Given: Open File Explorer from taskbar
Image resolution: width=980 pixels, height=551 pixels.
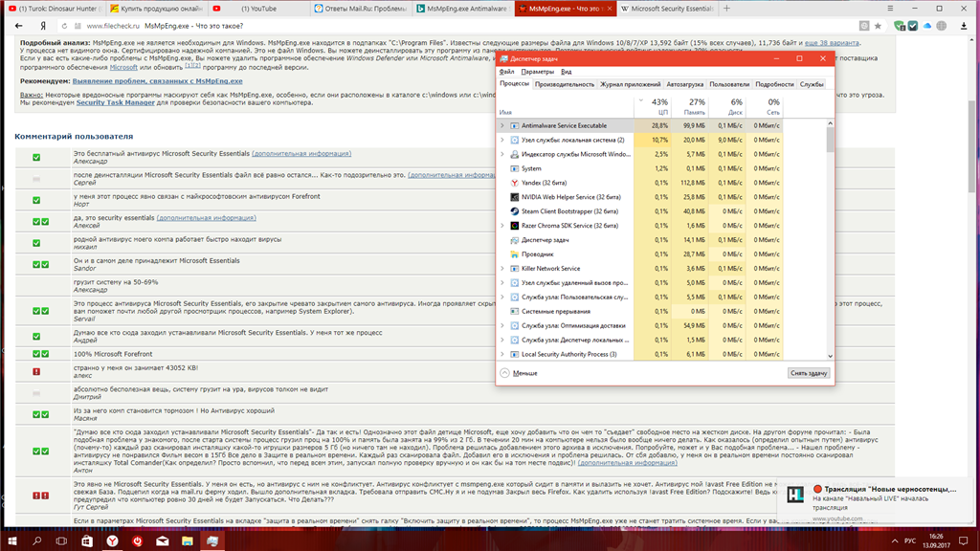Looking at the screenshot, I should point(188,541).
